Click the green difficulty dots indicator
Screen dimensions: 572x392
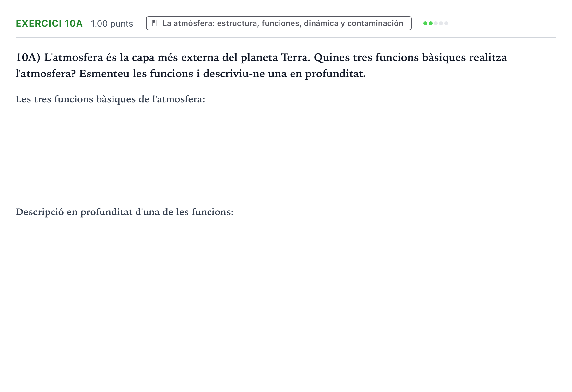click(x=435, y=23)
